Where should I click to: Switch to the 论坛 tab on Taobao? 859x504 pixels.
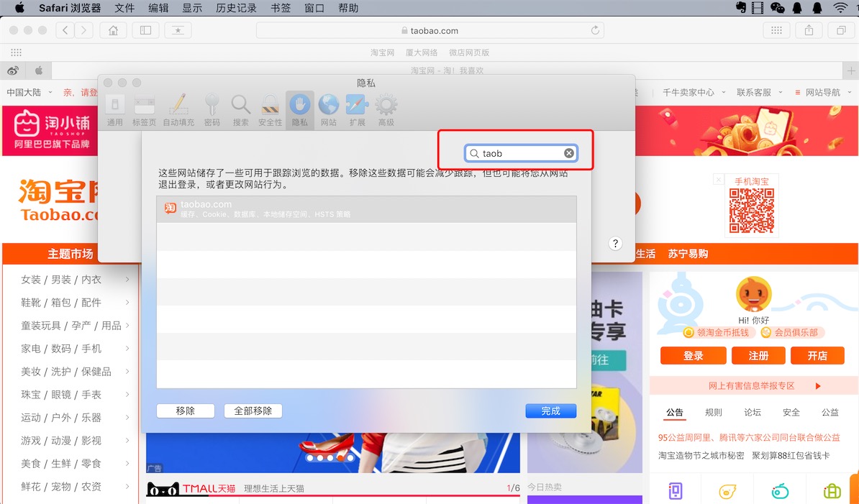click(x=753, y=412)
